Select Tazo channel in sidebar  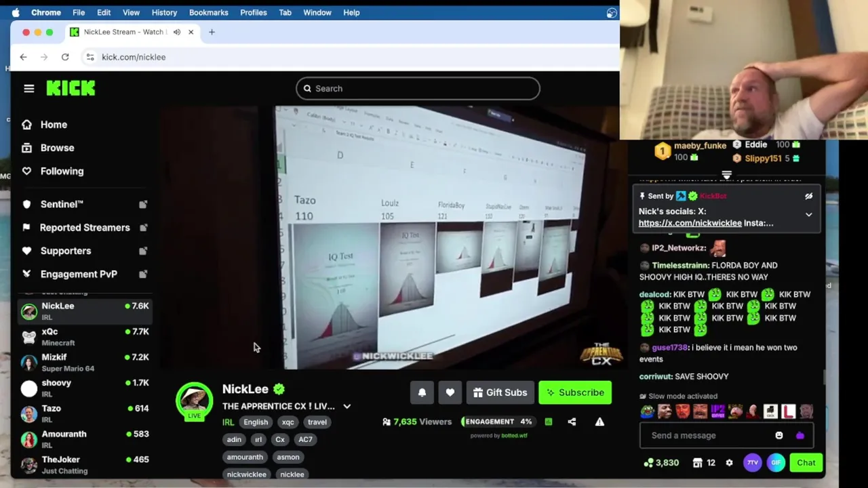click(x=85, y=413)
